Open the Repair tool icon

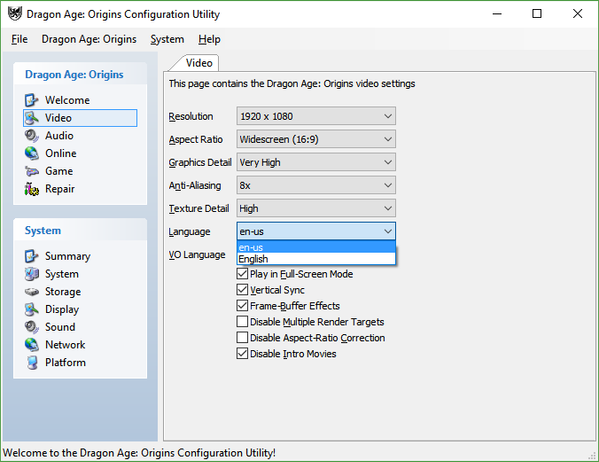(31, 189)
